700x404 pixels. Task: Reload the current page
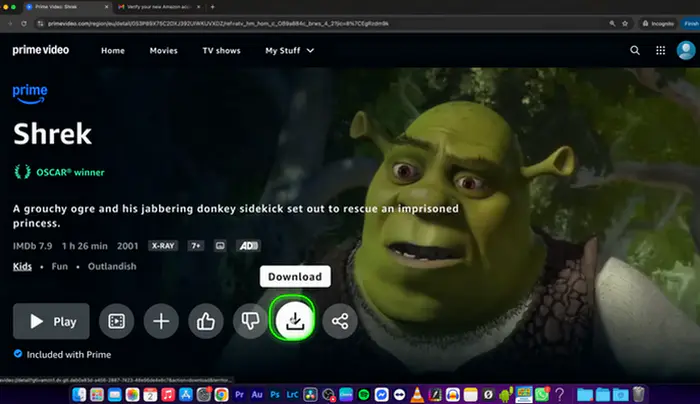coord(24,23)
